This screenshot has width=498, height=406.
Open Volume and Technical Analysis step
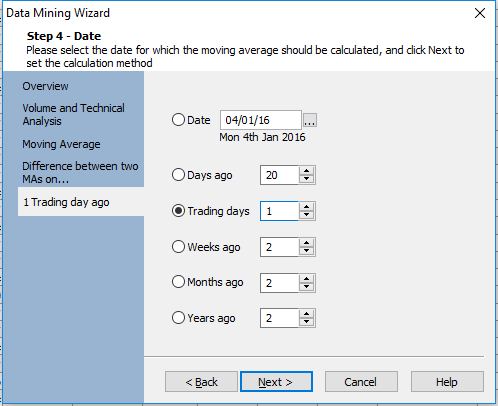74,115
